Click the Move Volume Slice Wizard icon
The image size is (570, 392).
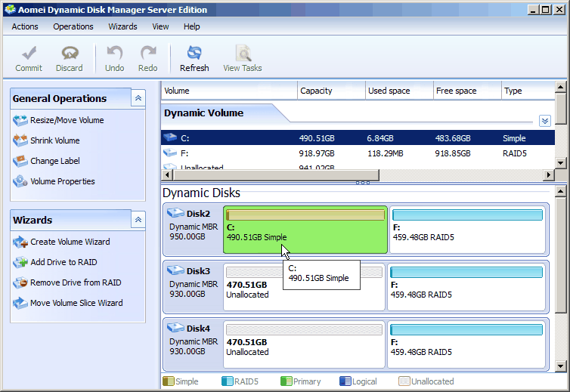click(x=20, y=303)
